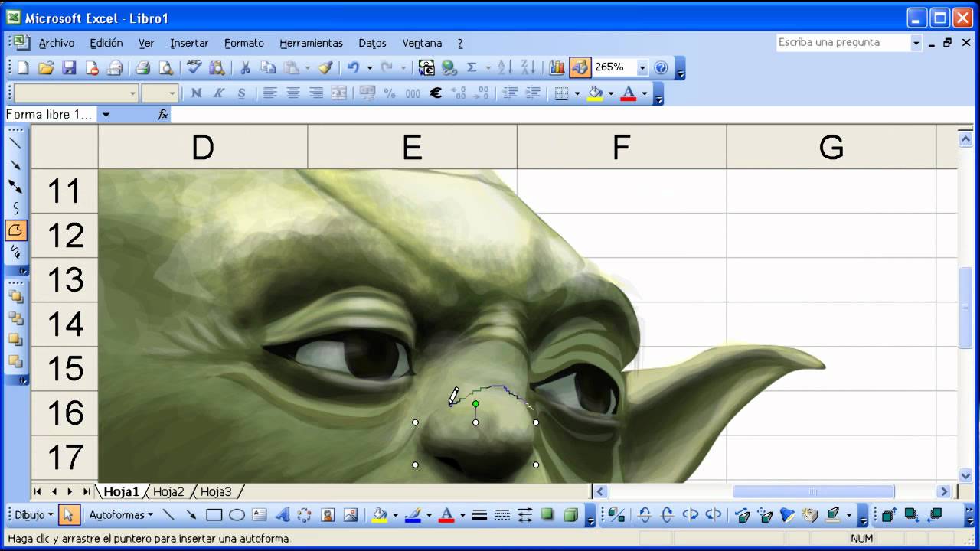Image resolution: width=980 pixels, height=551 pixels.
Task: Sort ascending with the A-Z icon
Action: pos(505,67)
